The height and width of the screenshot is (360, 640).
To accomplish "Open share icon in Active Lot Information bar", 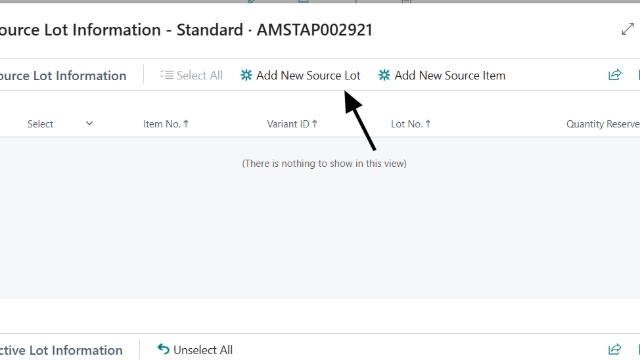I will pos(615,349).
